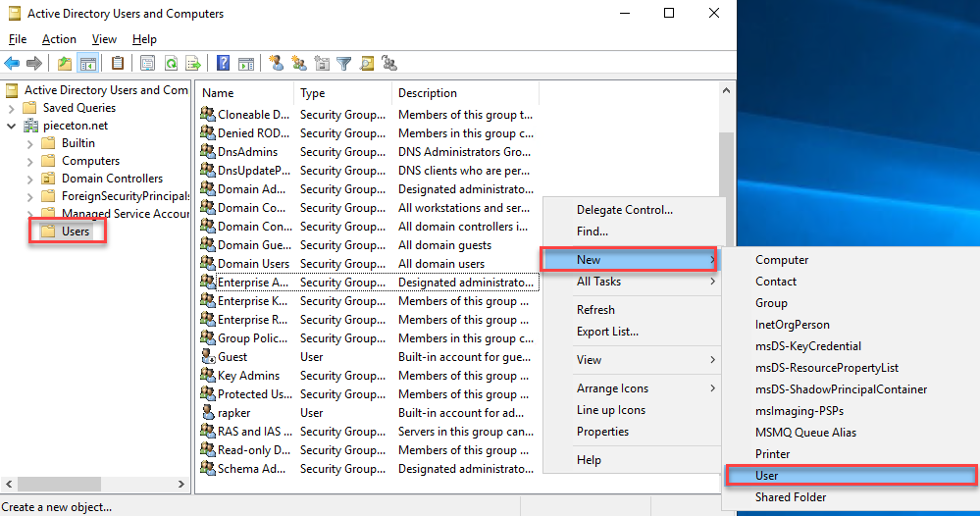This screenshot has height=516, width=980.
Task: Choose User from the New submenu
Action: pos(851,476)
